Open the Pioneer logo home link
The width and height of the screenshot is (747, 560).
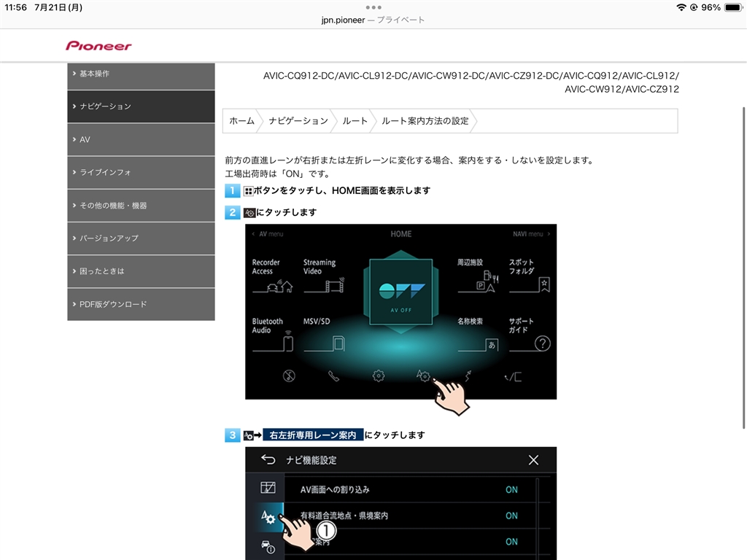98,46
